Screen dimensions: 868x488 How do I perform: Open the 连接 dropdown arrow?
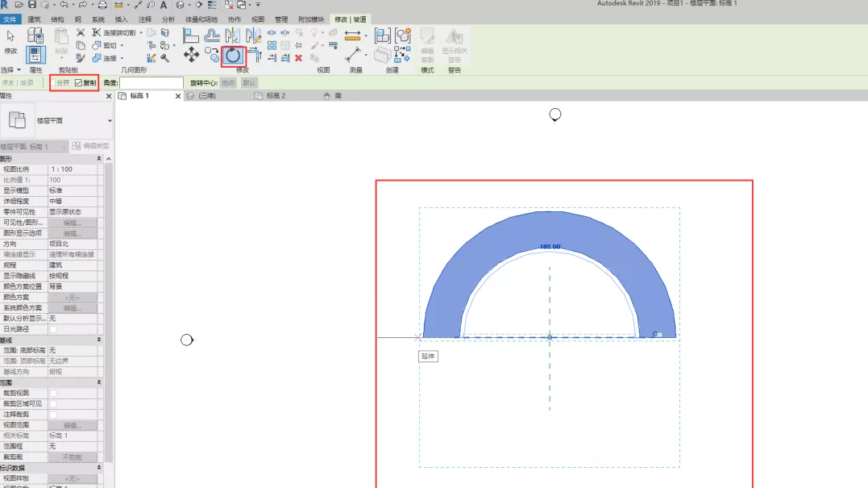coord(122,58)
